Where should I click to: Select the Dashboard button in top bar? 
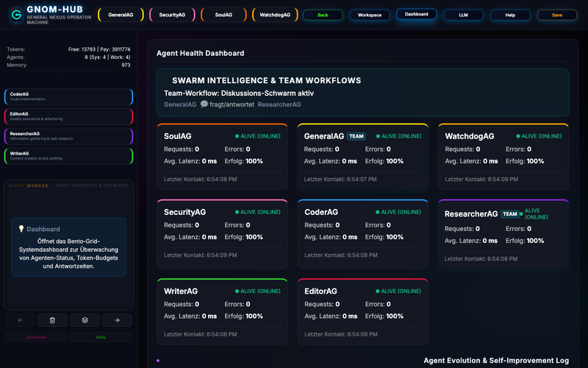[x=416, y=14]
